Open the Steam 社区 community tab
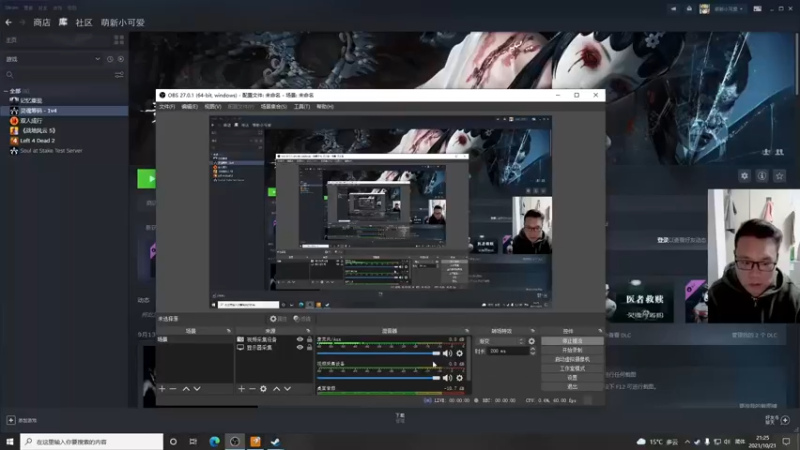This screenshot has width=800, height=450. tap(84, 22)
